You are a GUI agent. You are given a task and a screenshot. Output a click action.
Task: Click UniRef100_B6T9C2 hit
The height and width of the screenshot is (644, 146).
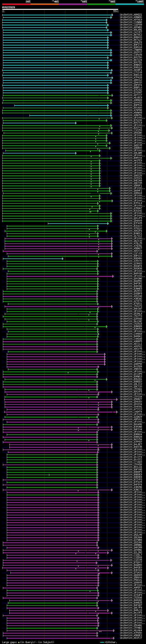tap(131, 35)
